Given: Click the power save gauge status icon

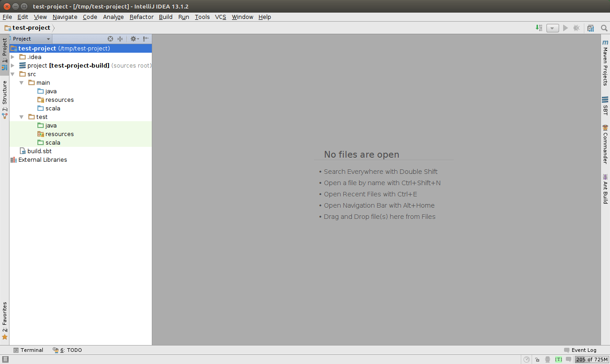Looking at the screenshot, I should tap(527, 359).
